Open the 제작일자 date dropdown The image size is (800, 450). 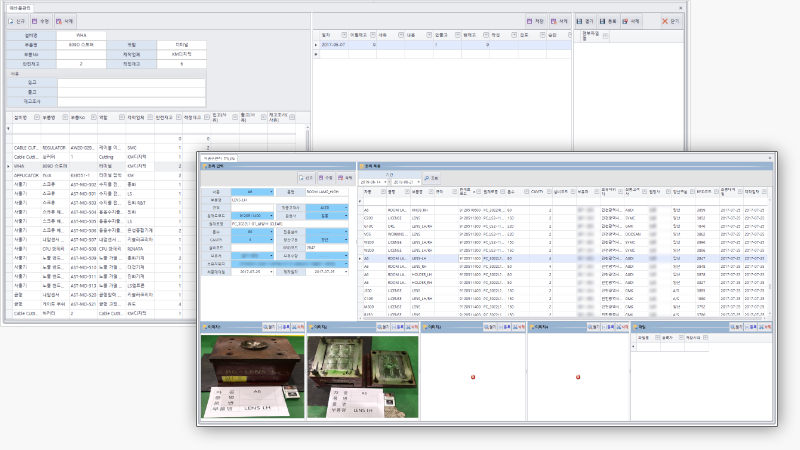point(346,271)
